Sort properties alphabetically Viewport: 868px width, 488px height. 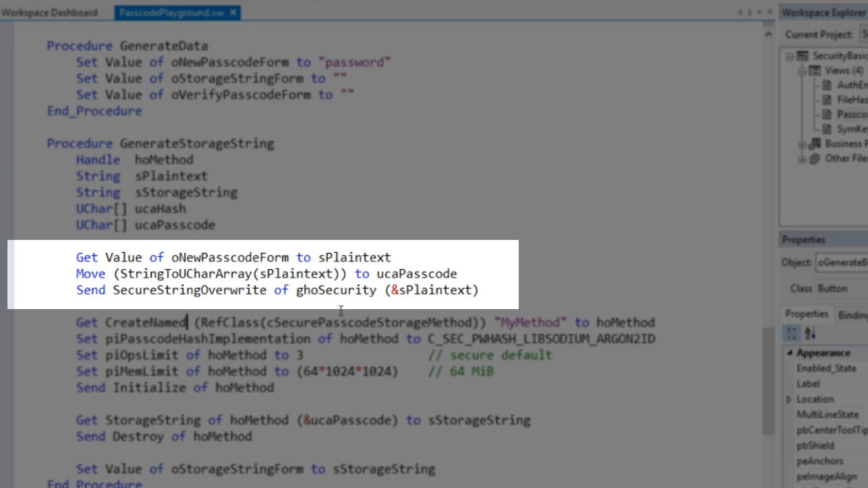pyautogui.click(x=810, y=333)
